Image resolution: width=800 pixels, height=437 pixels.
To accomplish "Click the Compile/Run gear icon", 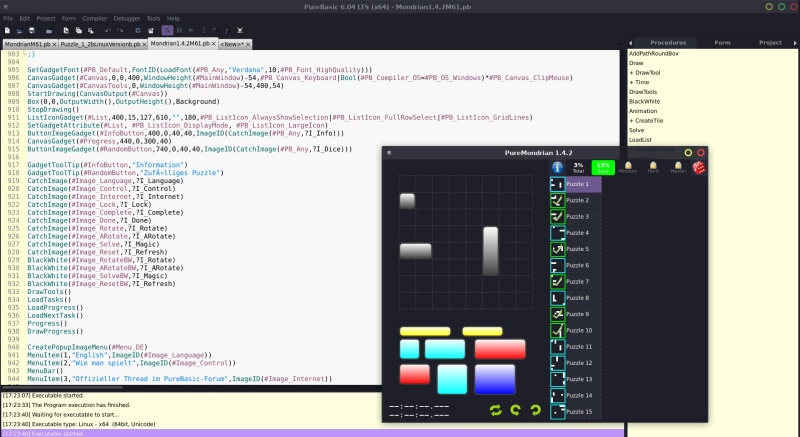I will point(138,31).
